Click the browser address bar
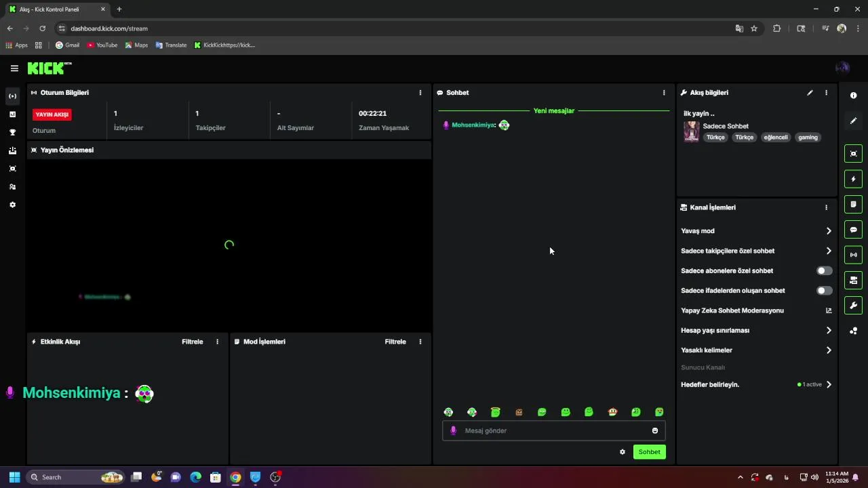 [393, 28]
